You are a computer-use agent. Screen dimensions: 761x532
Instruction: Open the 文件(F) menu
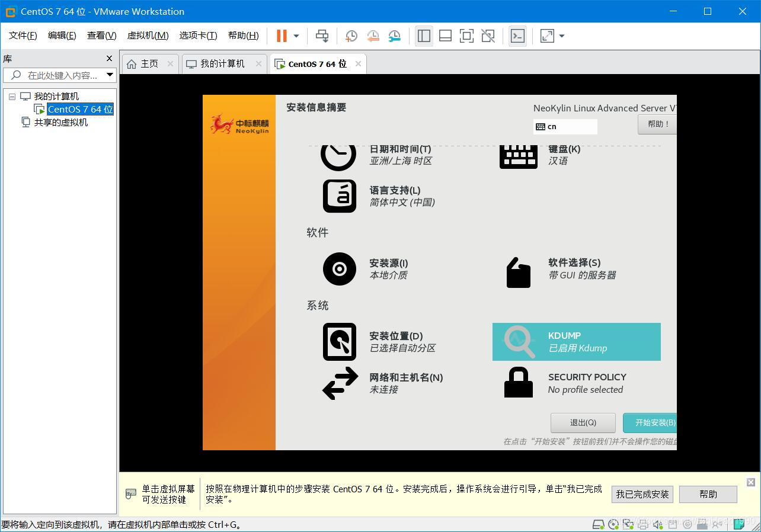pos(23,36)
